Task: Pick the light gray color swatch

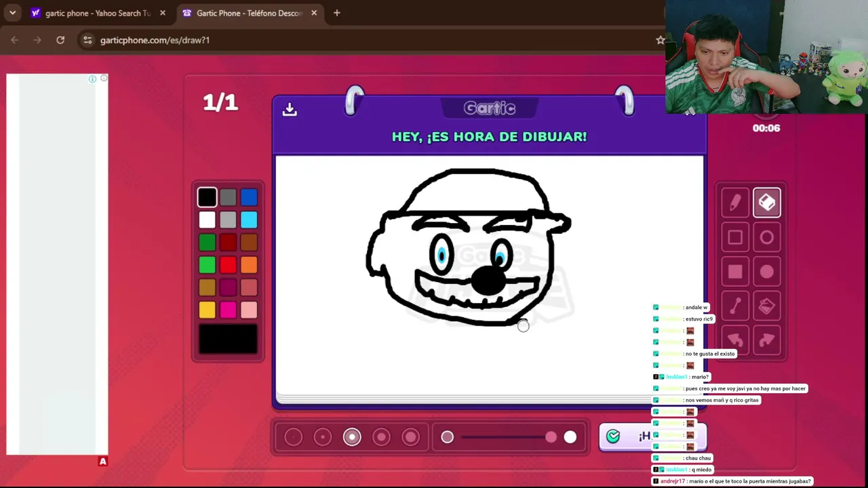Action: click(x=228, y=220)
